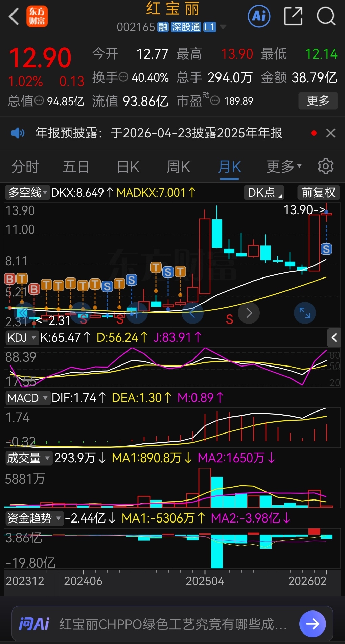Switch to the 分时 tab
The width and height of the screenshot is (345, 644).
tap(25, 167)
